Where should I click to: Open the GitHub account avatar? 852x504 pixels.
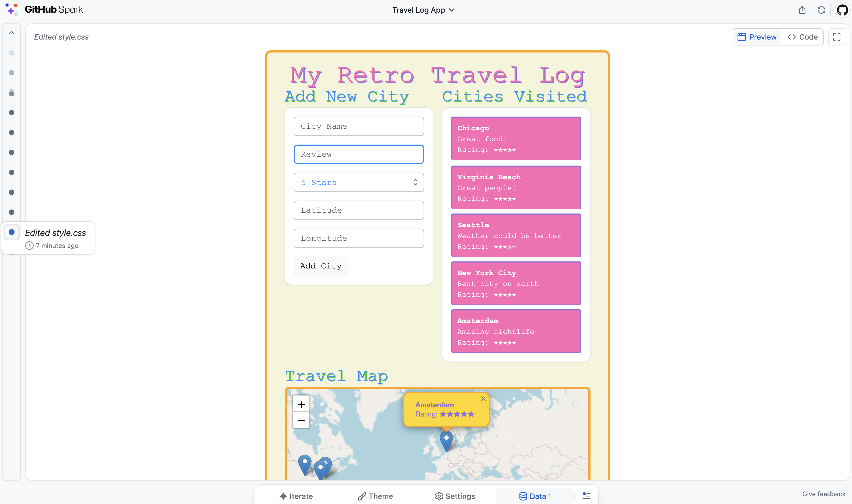coord(843,10)
